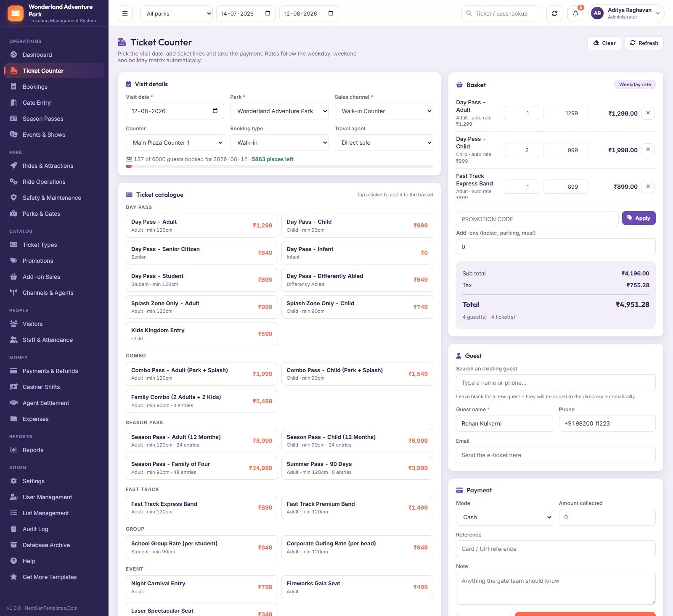The height and width of the screenshot is (616, 673).
Task: Click the Weekday rate badge
Action: 635,85
